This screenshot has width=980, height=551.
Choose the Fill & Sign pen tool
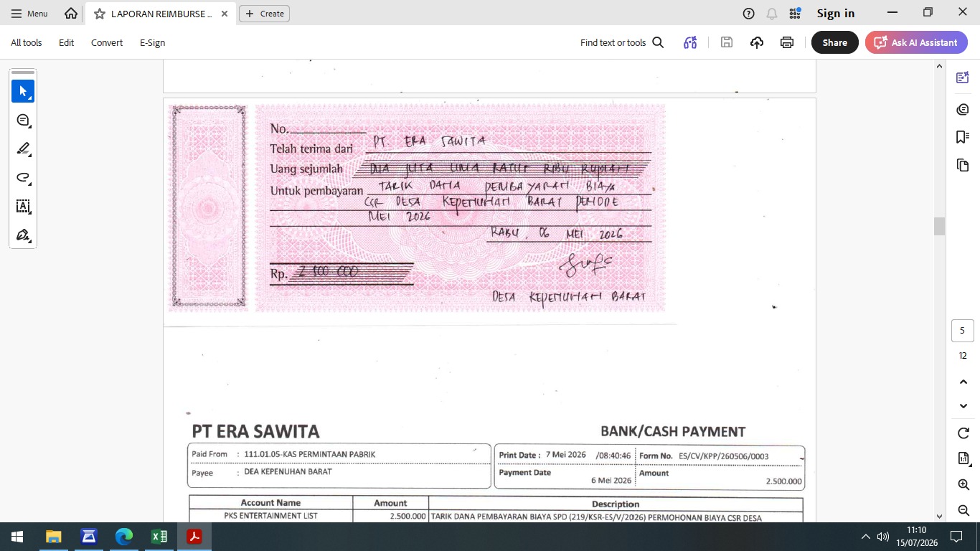tap(23, 235)
